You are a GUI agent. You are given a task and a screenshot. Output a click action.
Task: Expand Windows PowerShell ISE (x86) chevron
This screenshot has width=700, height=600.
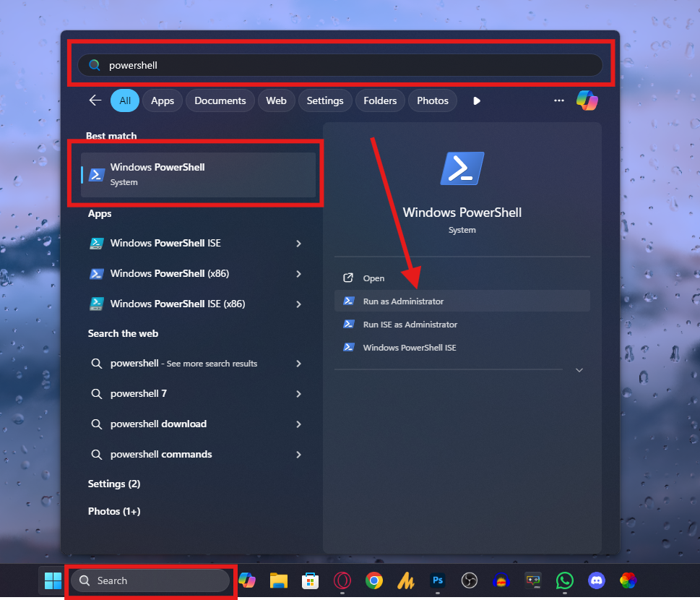[298, 304]
